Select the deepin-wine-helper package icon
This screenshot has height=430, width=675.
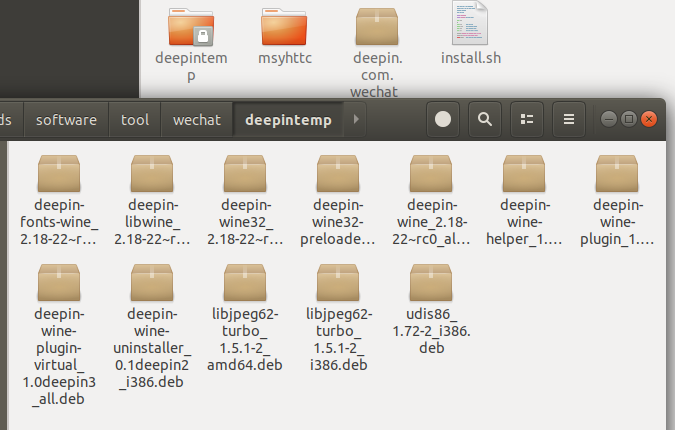[524, 173]
